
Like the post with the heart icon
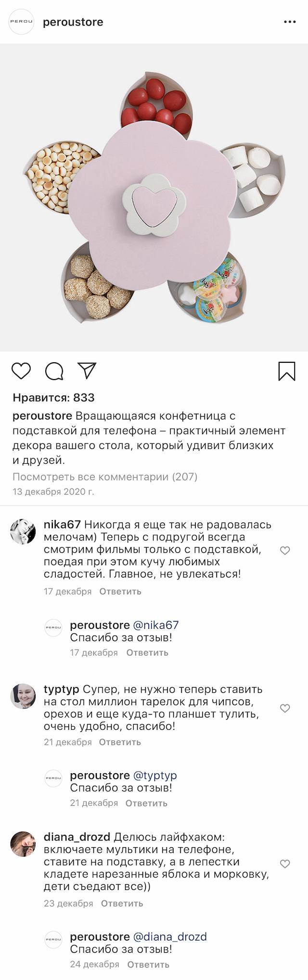tap(21, 371)
